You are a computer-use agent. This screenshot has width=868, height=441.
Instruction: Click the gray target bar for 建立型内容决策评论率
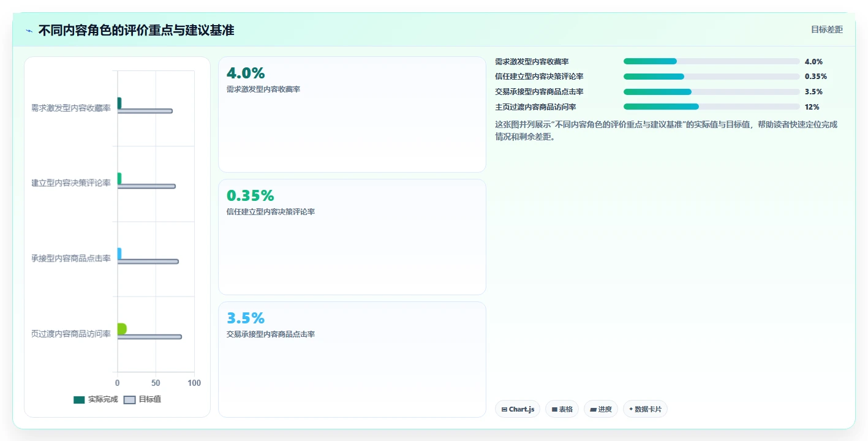pos(146,186)
